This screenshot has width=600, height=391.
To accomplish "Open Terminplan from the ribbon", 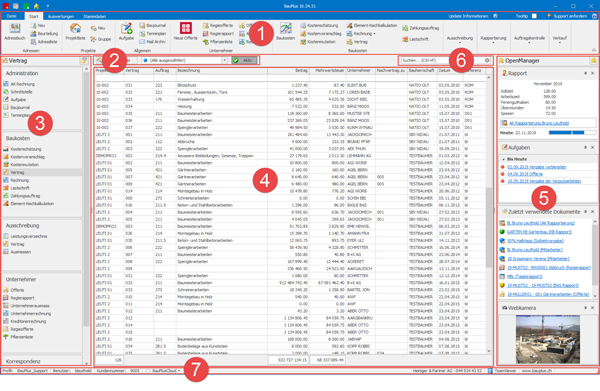I will tap(152, 34).
